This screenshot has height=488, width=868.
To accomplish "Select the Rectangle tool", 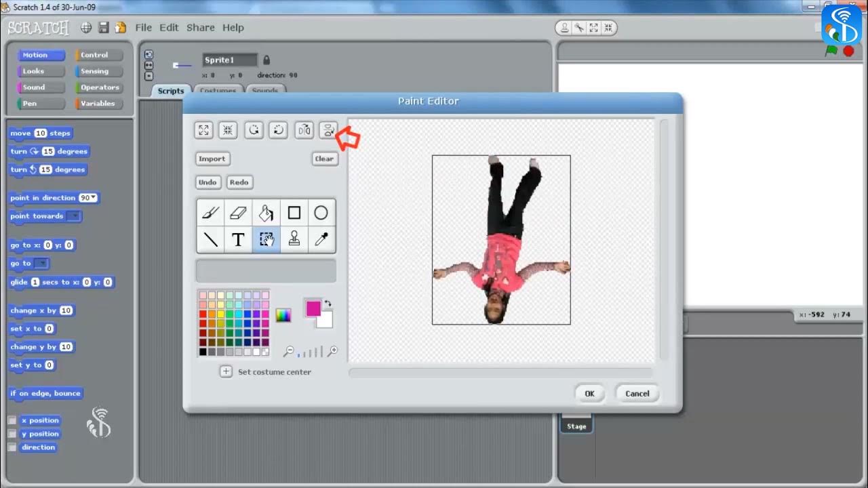I will coord(294,213).
